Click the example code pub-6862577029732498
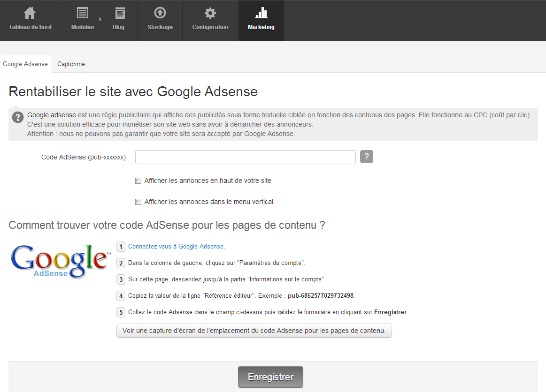The width and height of the screenshot is (546, 392). pyautogui.click(x=321, y=296)
